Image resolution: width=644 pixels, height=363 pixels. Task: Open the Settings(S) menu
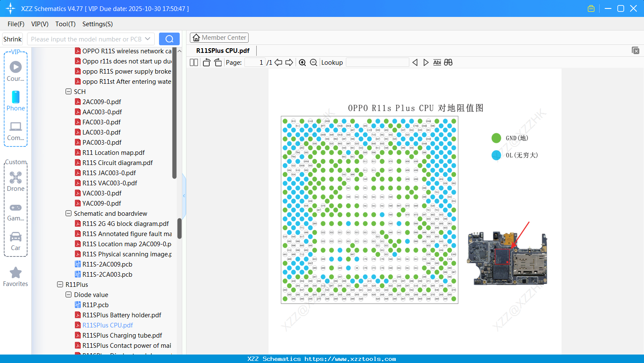pyautogui.click(x=98, y=24)
